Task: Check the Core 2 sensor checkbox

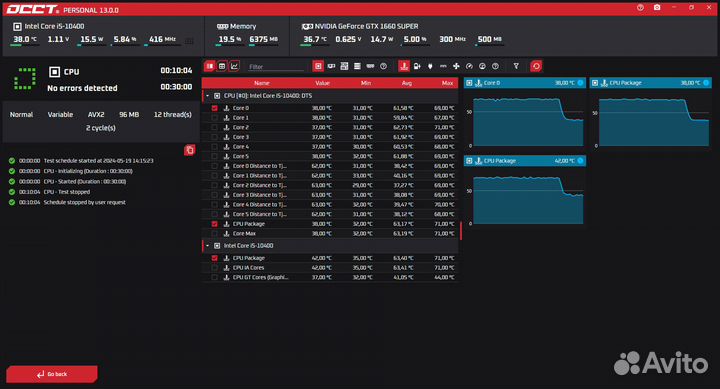Action: 214,127
